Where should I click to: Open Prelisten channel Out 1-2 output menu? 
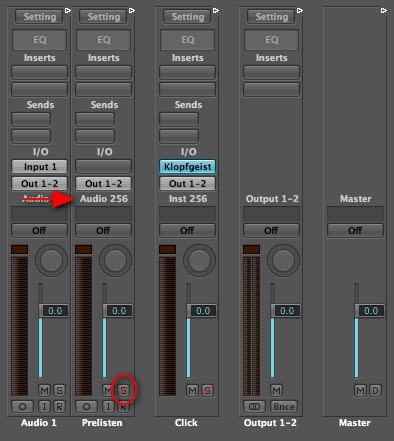pos(104,183)
